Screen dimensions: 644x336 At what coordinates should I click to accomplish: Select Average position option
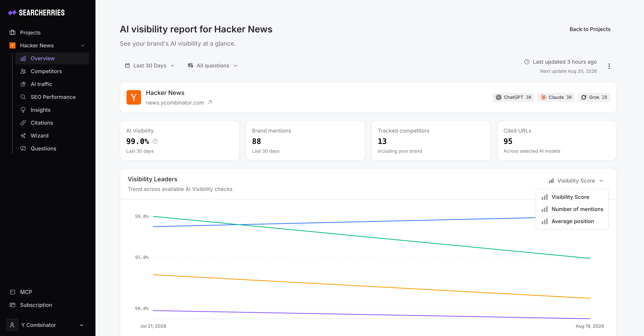coord(572,221)
